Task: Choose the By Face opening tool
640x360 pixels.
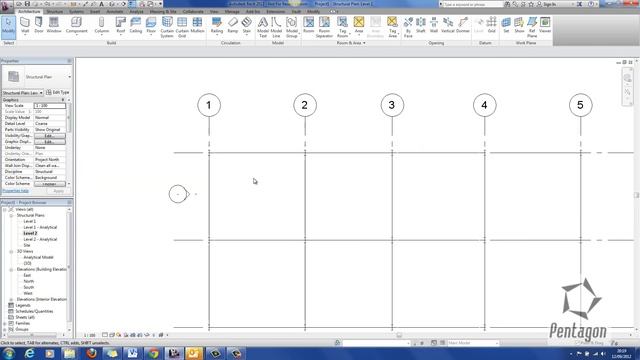Action: (408, 27)
